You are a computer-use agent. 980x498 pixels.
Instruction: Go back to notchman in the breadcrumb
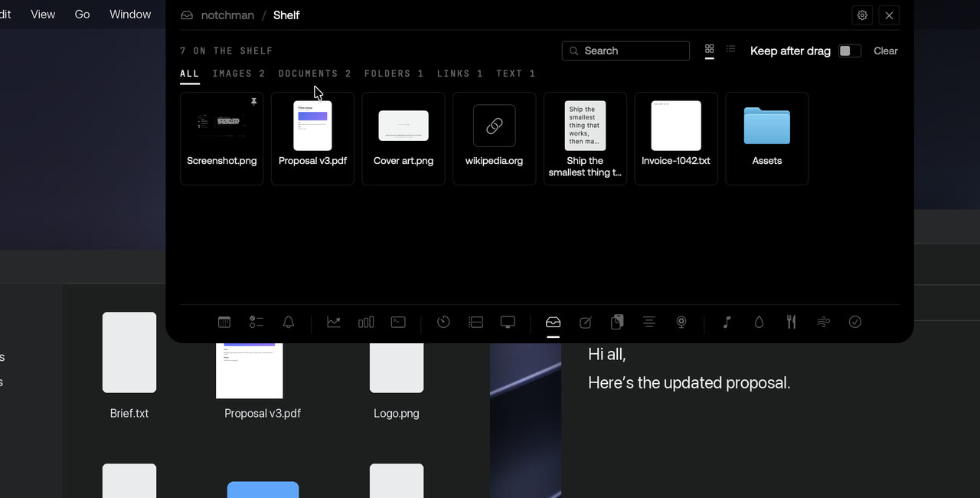point(227,15)
